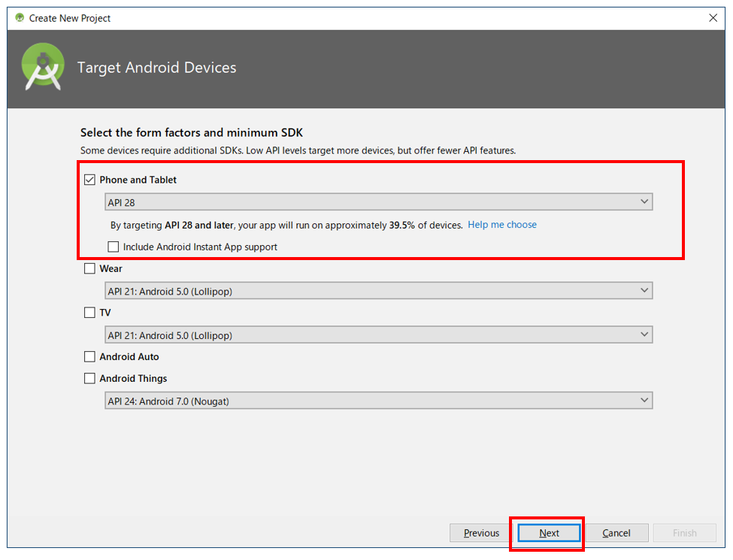Image resolution: width=733 pixels, height=560 pixels.
Task: Check the Wear form factor checkbox
Action: (89, 269)
